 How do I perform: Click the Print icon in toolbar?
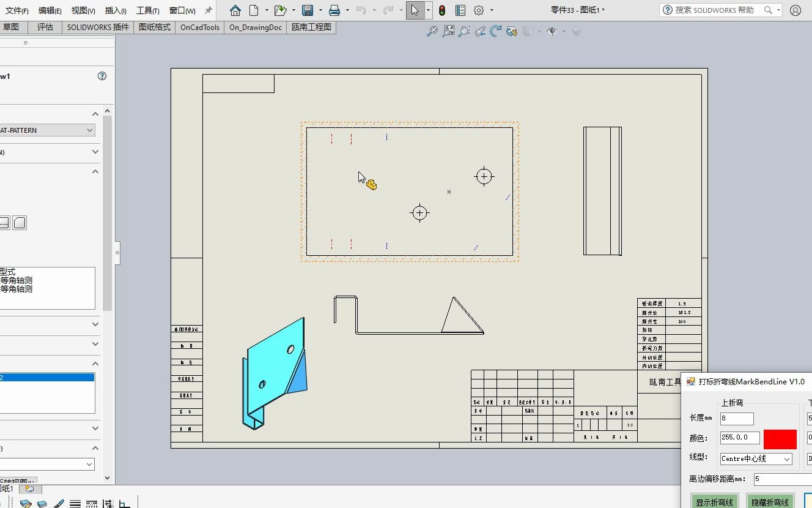[334, 10]
